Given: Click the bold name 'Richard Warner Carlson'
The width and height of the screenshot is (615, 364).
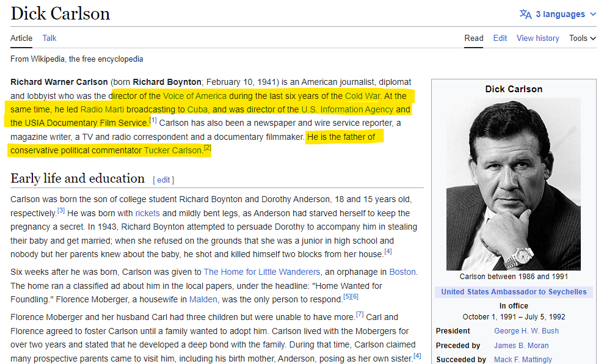Looking at the screenshot, I should point(59,82).
